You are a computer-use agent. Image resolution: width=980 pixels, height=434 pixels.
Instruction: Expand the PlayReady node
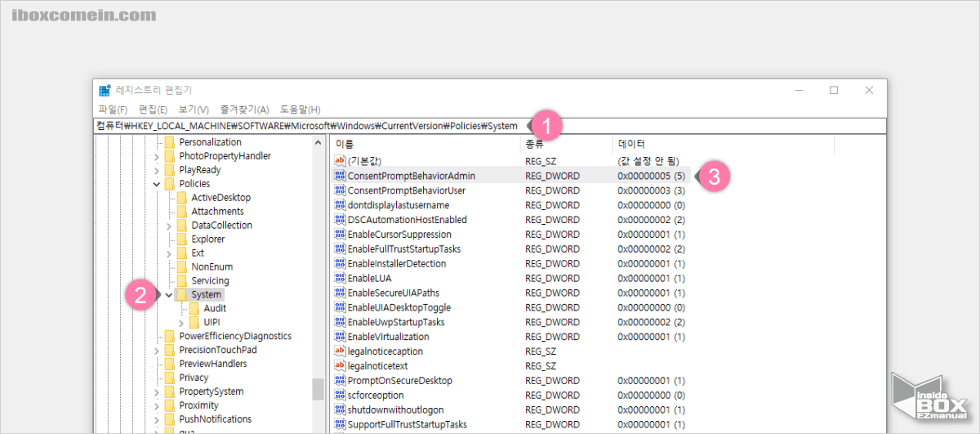[157, 170]
